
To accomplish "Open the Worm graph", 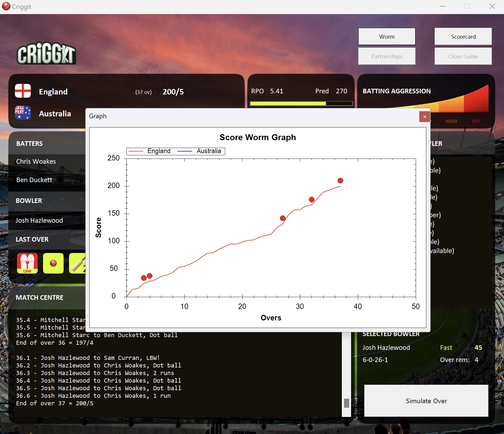I will (x=387, y=37).
